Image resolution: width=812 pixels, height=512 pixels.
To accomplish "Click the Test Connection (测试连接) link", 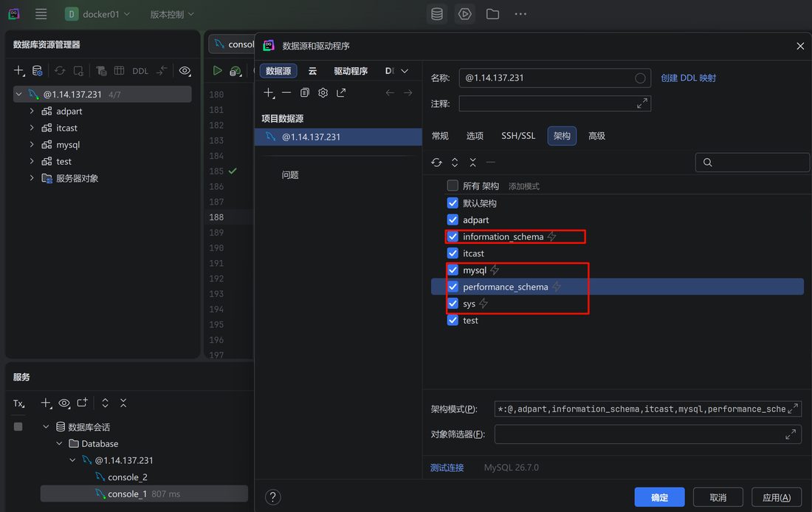I will point(447,468).
